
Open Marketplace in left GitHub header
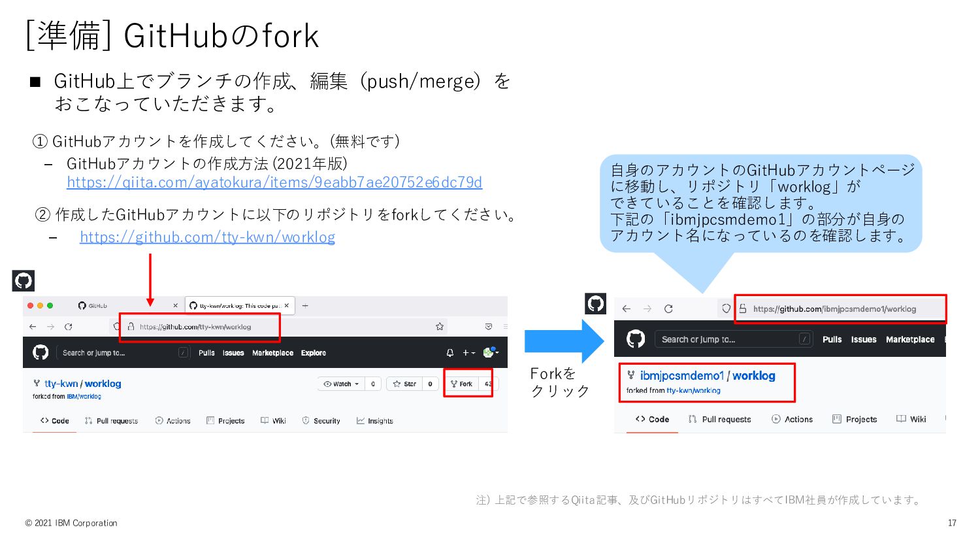(x=272, y=352)
